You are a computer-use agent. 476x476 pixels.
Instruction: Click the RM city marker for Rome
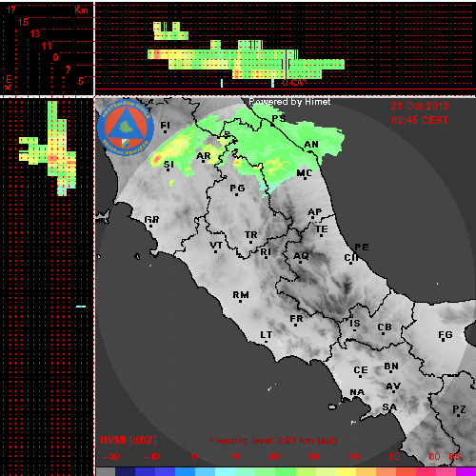click(x=241, y=296)
